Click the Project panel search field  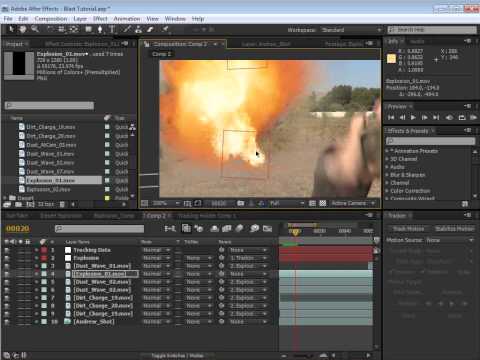pos(49,106)
